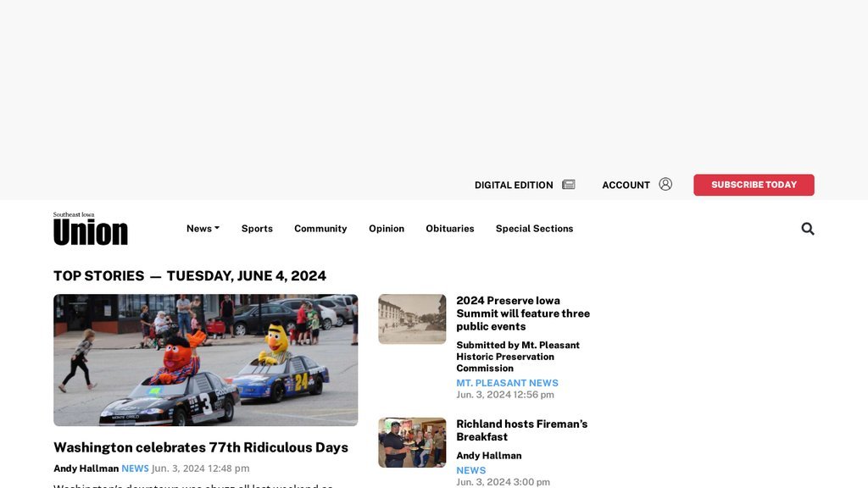This screenshot has height=488, width=868.
Task: Read Washington celebrates 77th Ridiculous Days
Action: click(201, 447)
